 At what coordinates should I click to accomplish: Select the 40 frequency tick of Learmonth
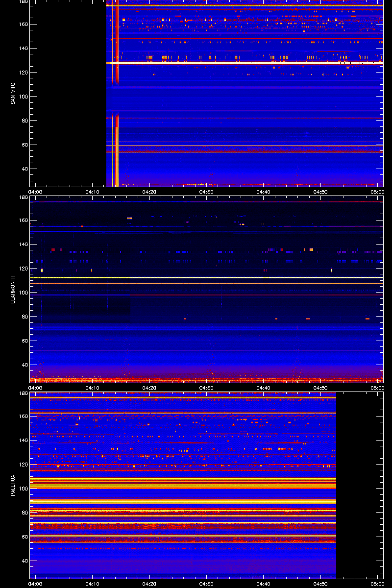pyautogui.click(x=24, y=365)
